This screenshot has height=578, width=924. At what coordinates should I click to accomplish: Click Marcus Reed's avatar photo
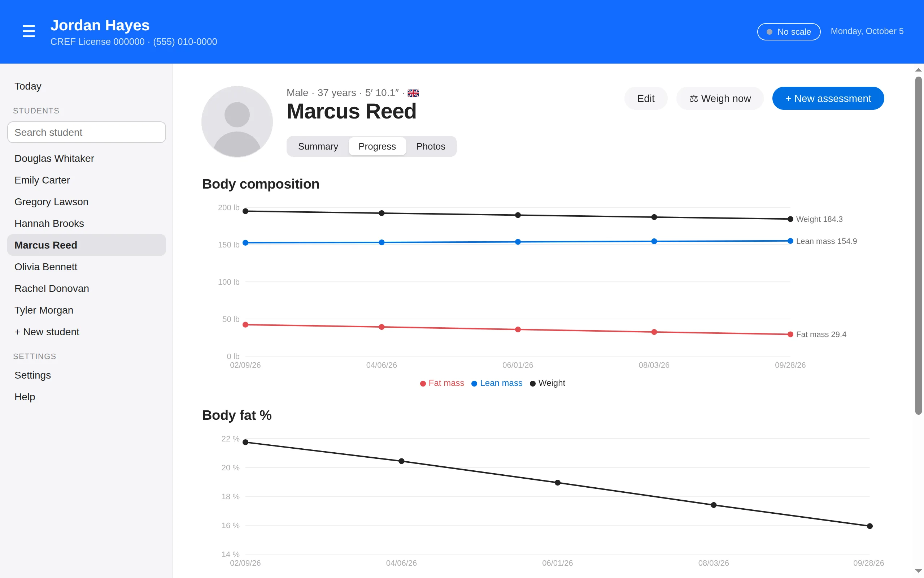point(237,122)
